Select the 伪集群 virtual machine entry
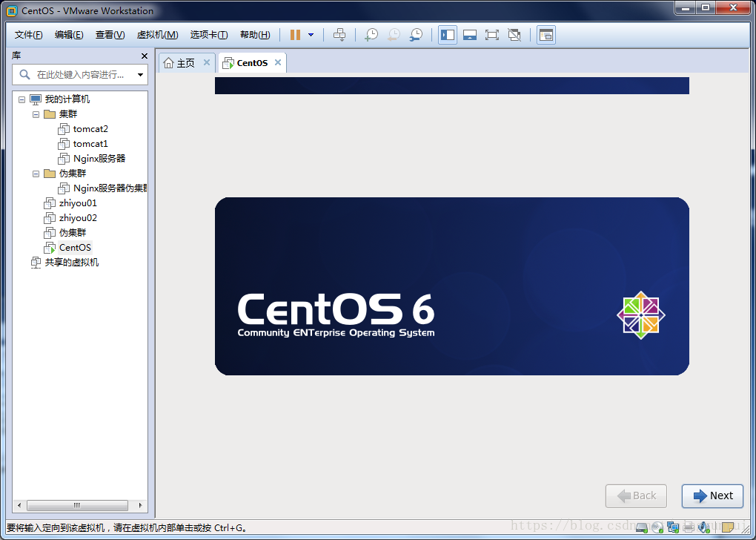Screen dimensions: 756x540 [73, 233]
